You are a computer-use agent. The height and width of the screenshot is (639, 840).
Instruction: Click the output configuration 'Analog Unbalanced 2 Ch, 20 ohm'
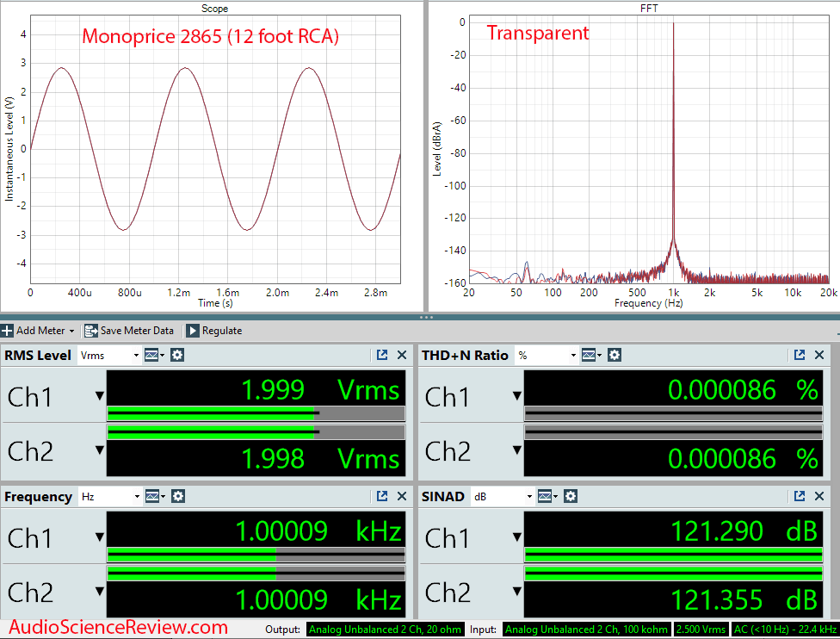385,630
